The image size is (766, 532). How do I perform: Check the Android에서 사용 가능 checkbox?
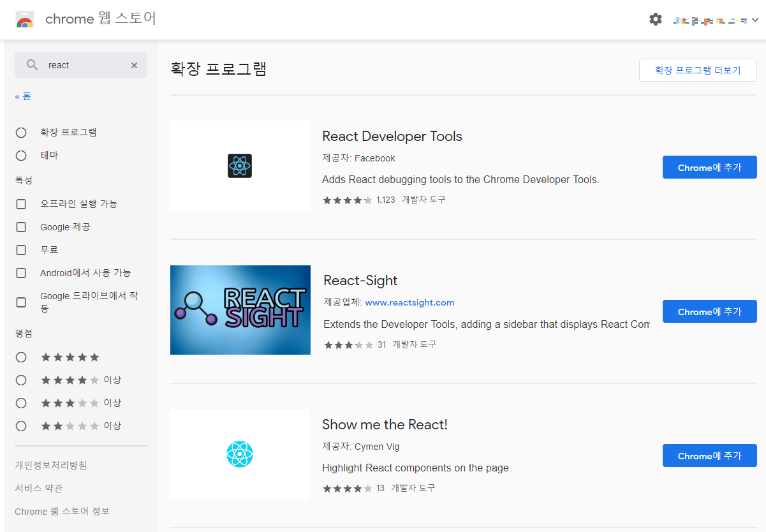coord(21,273)
